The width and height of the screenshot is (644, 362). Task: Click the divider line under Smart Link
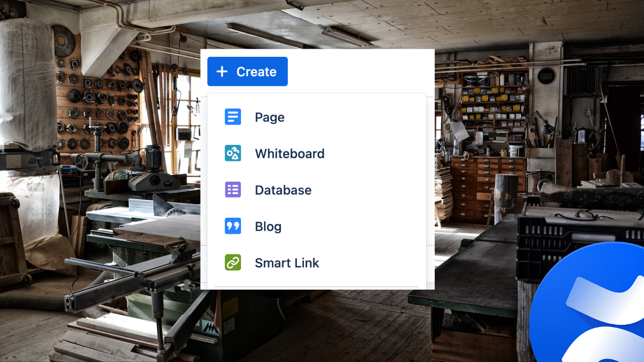pyautogui.click(x=316, y=285)
